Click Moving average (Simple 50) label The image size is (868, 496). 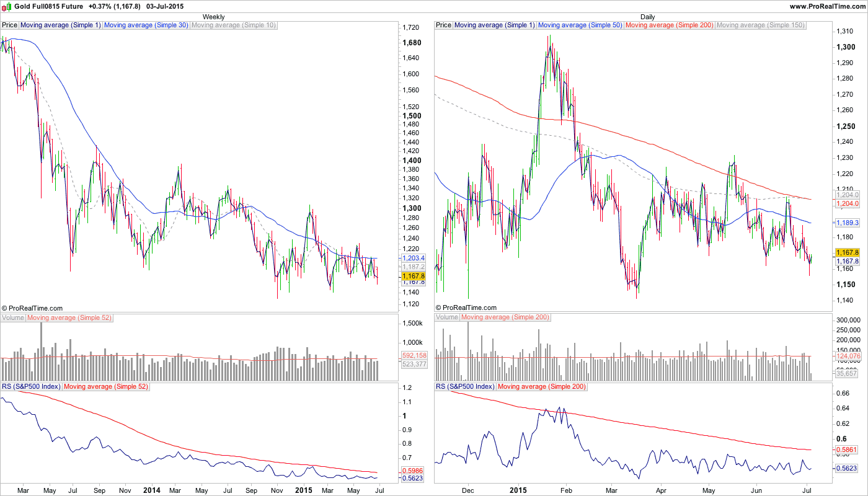(x=580, y=25)
